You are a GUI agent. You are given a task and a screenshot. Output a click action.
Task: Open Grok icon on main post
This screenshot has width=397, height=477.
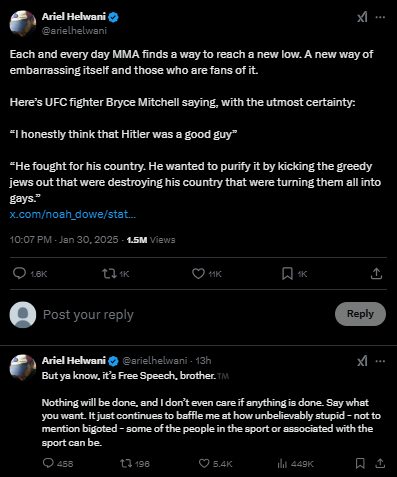coord(362,17)
